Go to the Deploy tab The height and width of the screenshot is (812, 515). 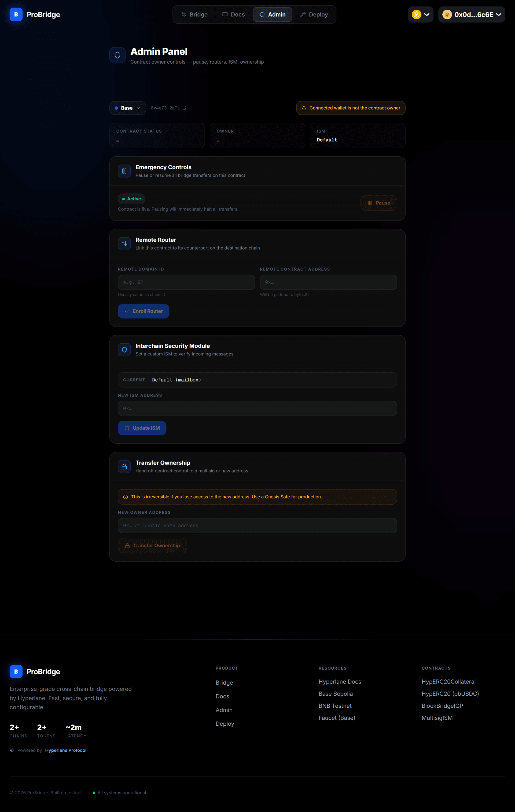click(x=314, y=14)
